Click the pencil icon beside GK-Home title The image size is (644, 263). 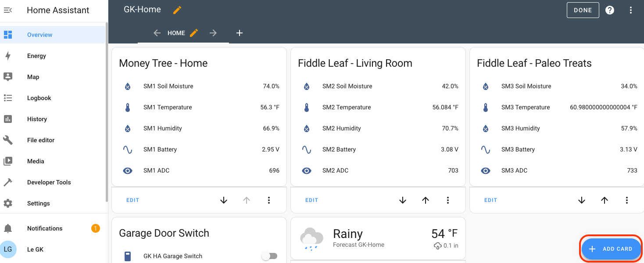coord(177,10)
